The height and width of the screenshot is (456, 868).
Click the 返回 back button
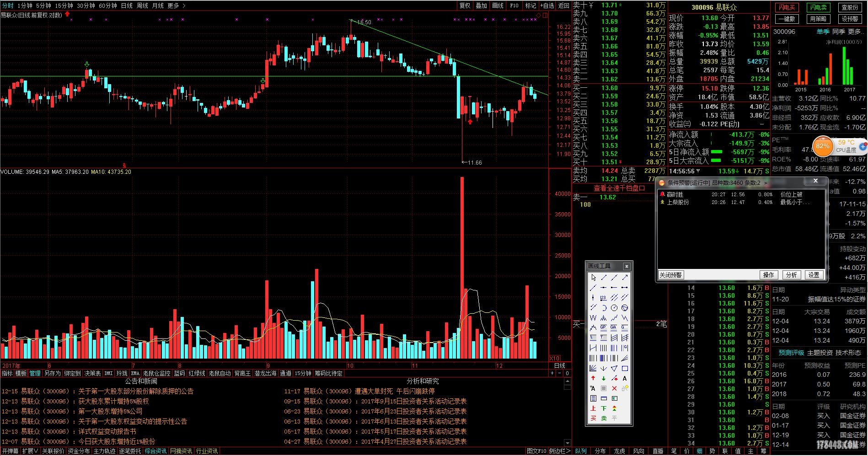[x=564, y=5]
